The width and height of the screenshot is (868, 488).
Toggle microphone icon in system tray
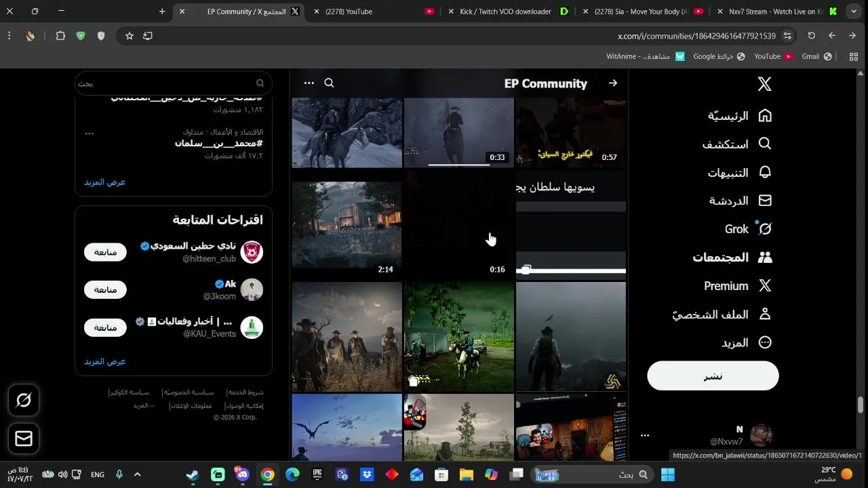pos(119,474)
